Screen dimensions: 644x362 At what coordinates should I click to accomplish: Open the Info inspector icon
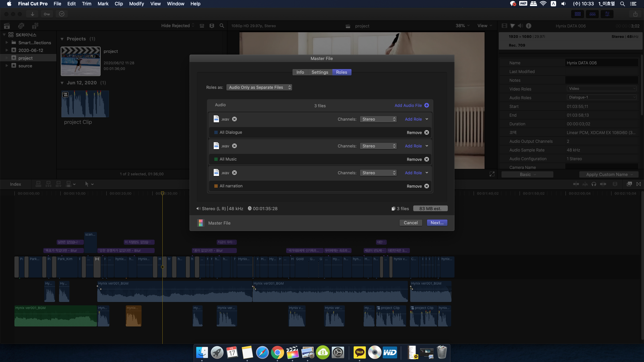coord(529,26)
